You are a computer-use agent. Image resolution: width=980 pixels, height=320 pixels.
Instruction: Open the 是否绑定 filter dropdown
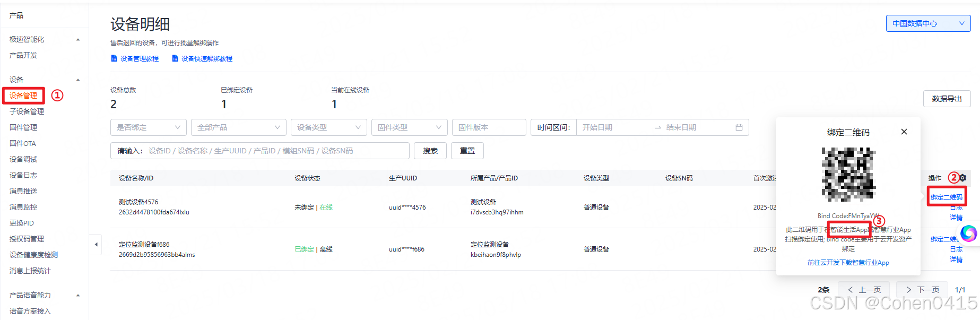[149, 127]
